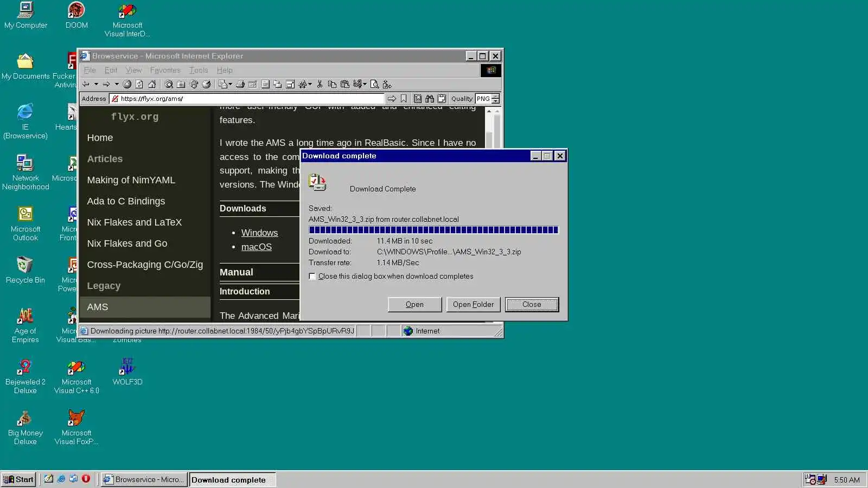Click the Back arrow in Internet Explorer toolbar
Viewport: 868px width, 488px height.
[86, 84]
